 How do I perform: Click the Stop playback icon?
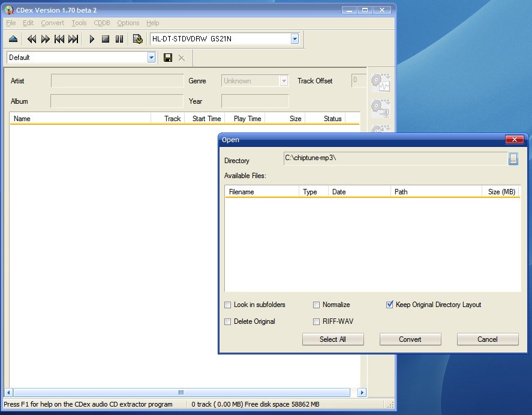click(x=106, y=39)
